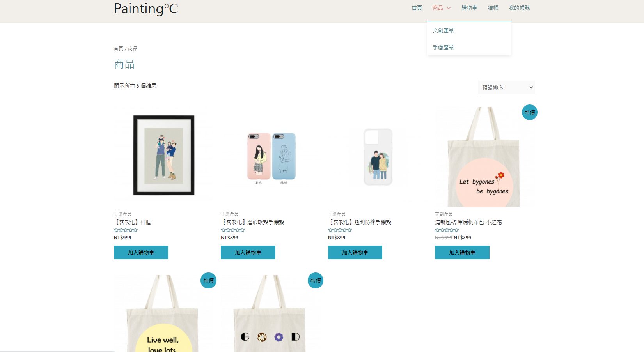Viewport: 644px width, 352px height.
Task: Add 透明防摔手機殼 to cart
Action: pyautogui.click(x=355, y=253)
